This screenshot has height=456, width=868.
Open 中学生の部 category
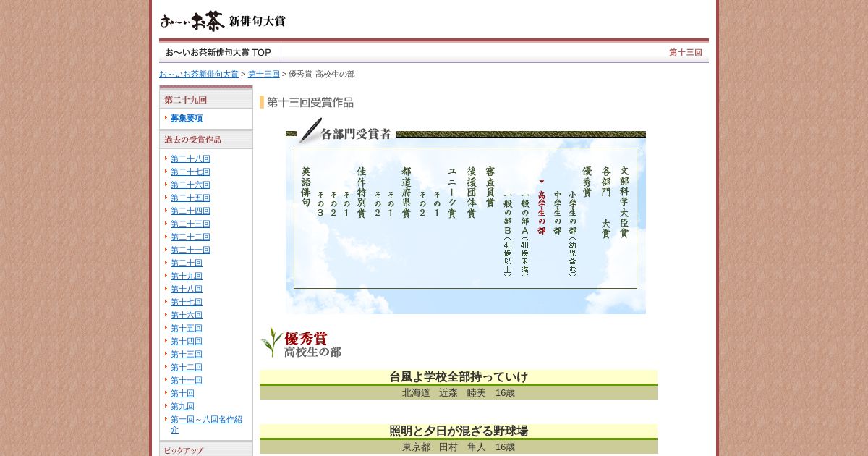558,212
